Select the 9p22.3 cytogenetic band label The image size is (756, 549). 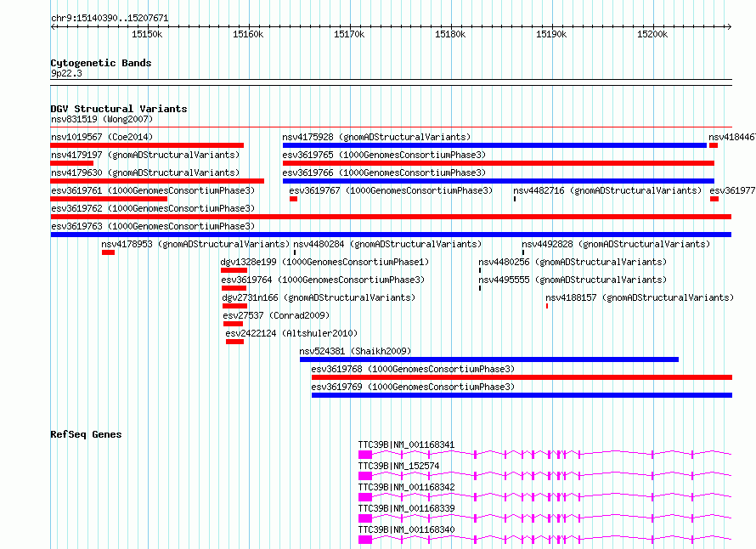click(x=66, y=73)
